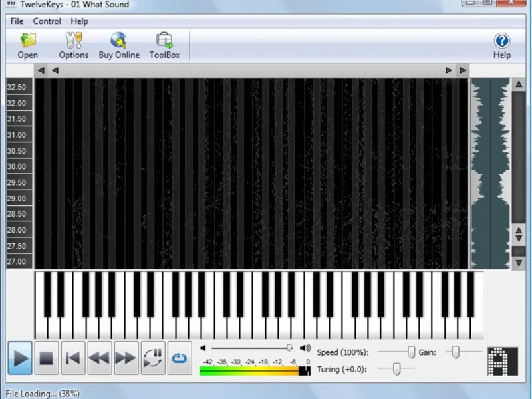The width and height of the screenshot is (532, 399).
Task: Click the pixelated A note display
Action: tap(503, 361)
